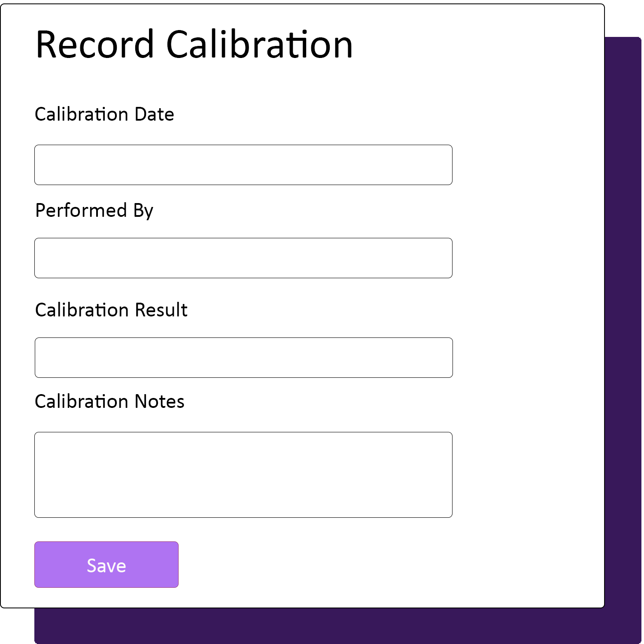
Task: Select the Calibration Result label
Action: click(111, 310)
